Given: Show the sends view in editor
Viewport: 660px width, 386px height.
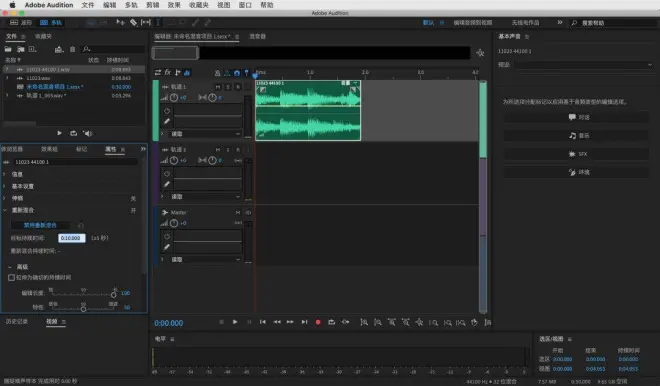Looking at the screenshot, I should [177, 72].
